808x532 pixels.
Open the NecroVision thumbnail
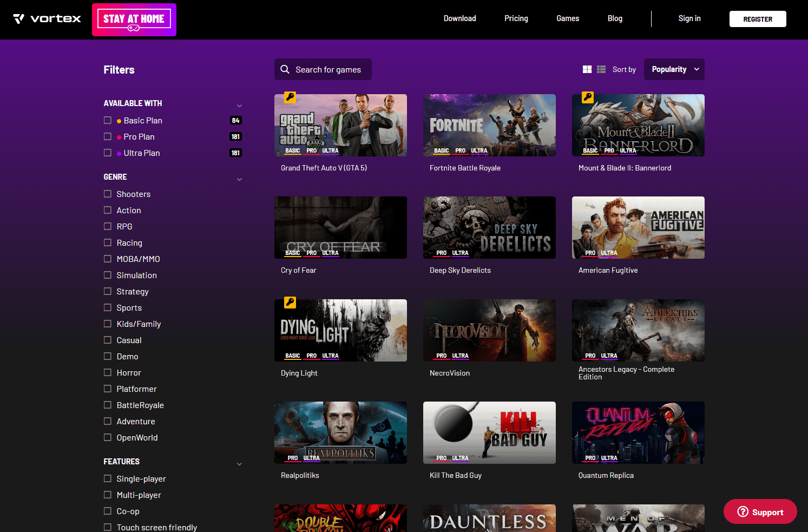(x=489, y=330)
